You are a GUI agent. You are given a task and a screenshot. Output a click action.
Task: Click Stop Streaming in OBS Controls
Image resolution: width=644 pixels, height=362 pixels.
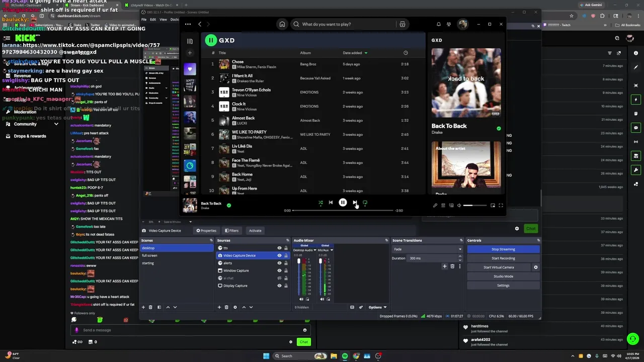click(503, 249)
